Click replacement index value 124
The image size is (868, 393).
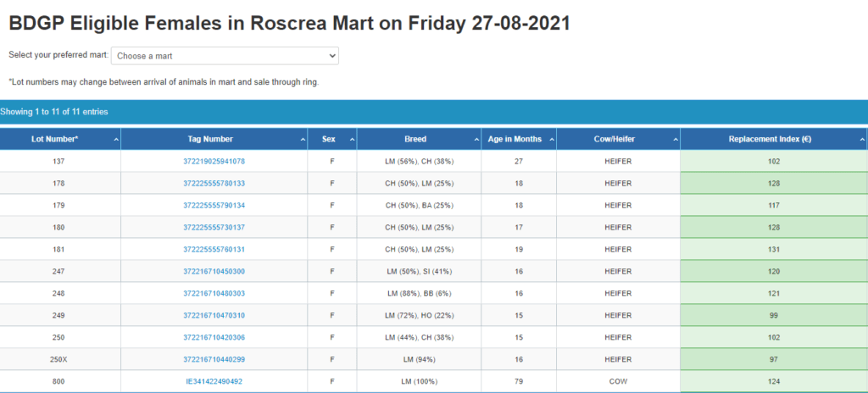coord(774,381)
